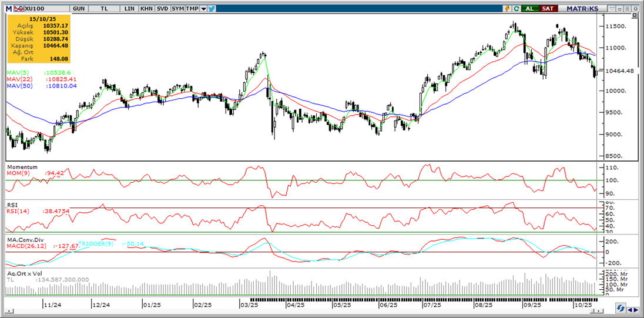Click the green C refresh icon
Image resolution: width=644 pixels, height=318 pixels.
[x=516, y=9]
